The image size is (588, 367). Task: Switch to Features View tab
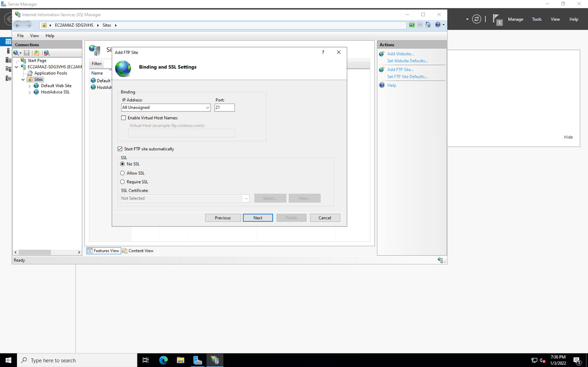point(104,251)
